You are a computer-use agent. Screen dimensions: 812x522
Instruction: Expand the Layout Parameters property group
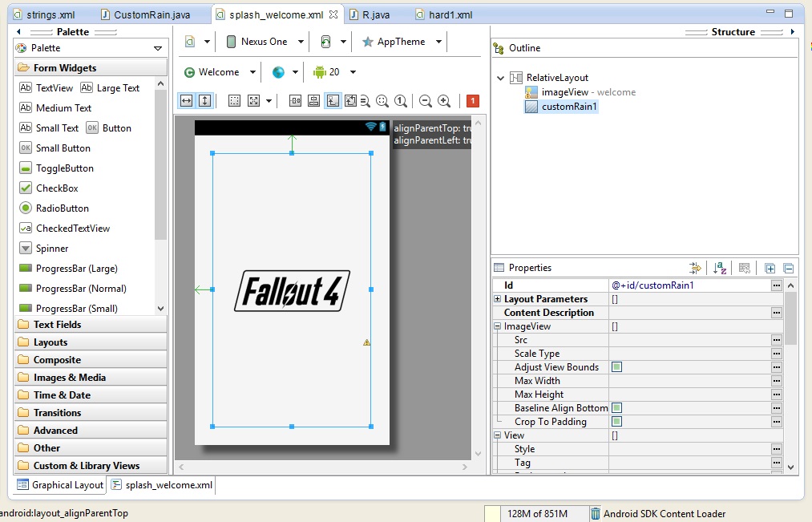[x=497, y=299]
